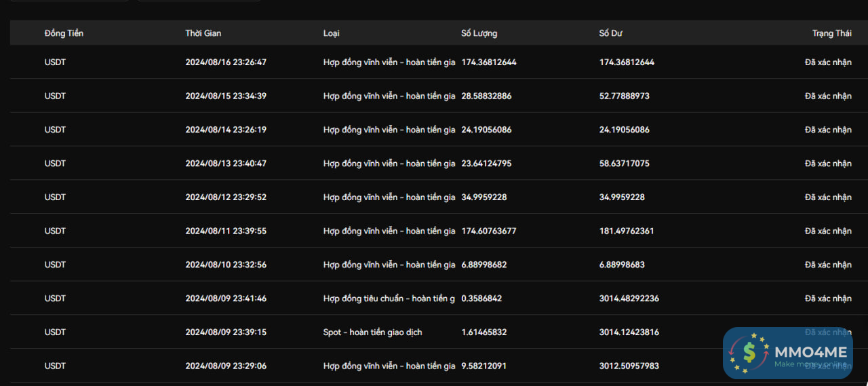Select the balance 3012.50957983
Viewport: 868px width, 386px height.
tap(629, 366)
